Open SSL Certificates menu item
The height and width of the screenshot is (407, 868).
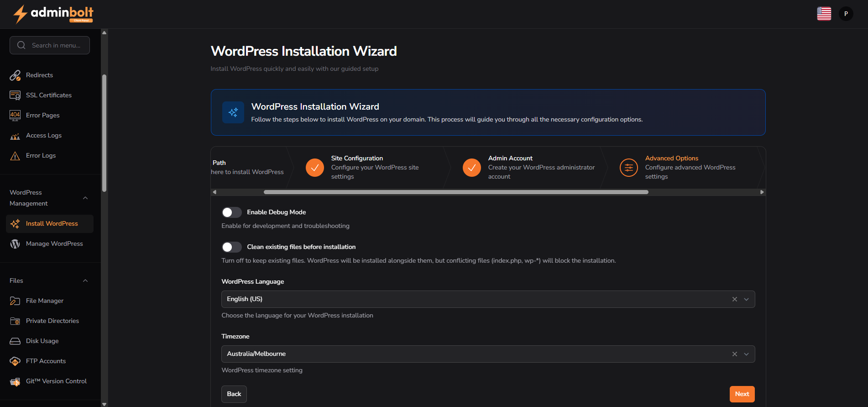[50, 95]
